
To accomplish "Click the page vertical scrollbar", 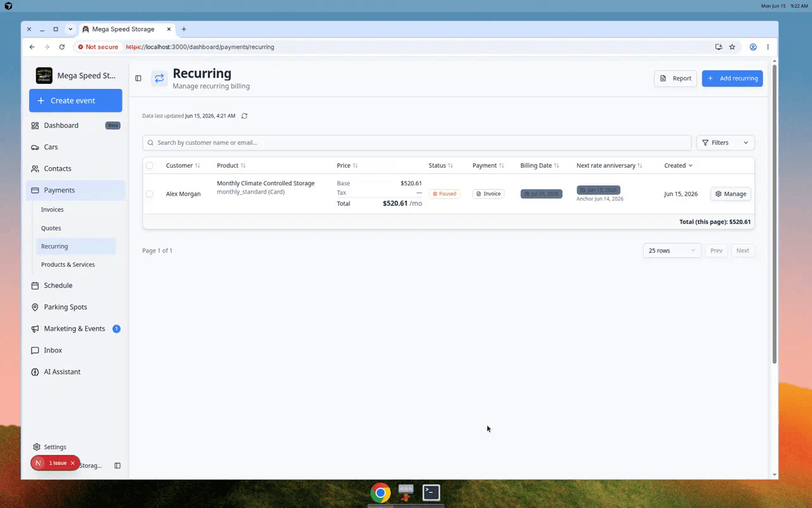I will [x=775, y=213].
